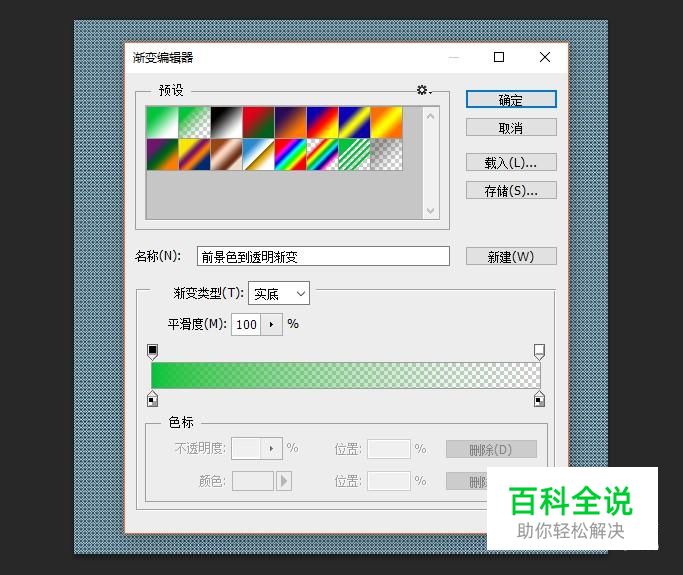Select the orange, yellow, orange gradient preset
The image size is (683, 575).
[x=386, y=122]
